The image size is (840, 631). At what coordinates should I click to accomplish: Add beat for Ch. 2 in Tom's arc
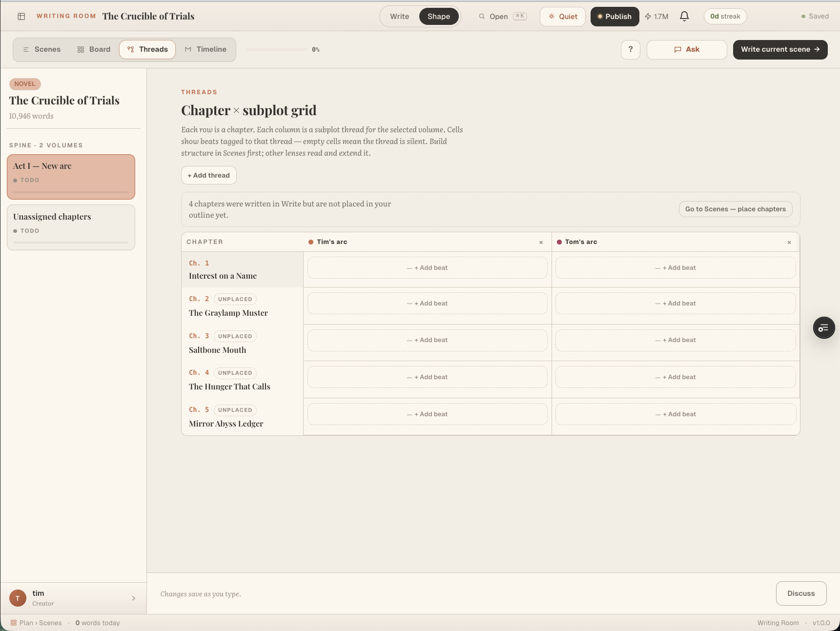tap(676, 304)
